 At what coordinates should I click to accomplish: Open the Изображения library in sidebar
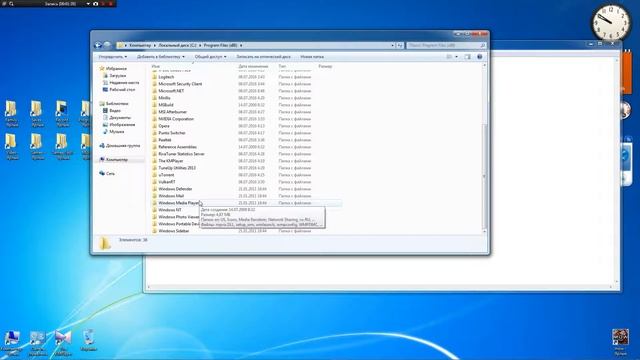click(122, 124)
